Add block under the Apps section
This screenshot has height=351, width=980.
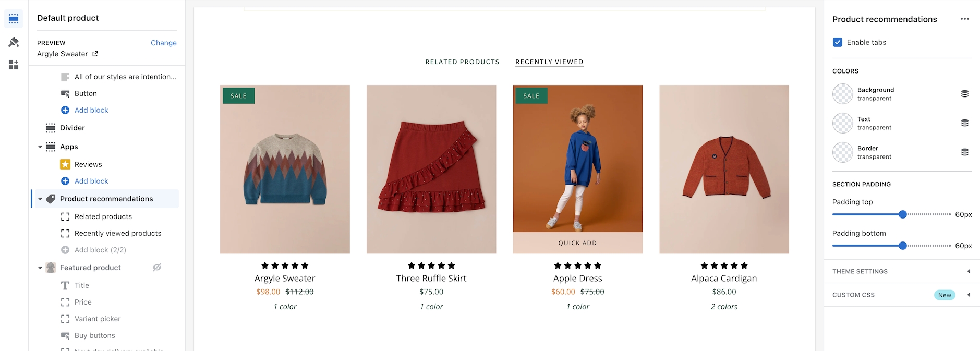[x=91, y=181]
